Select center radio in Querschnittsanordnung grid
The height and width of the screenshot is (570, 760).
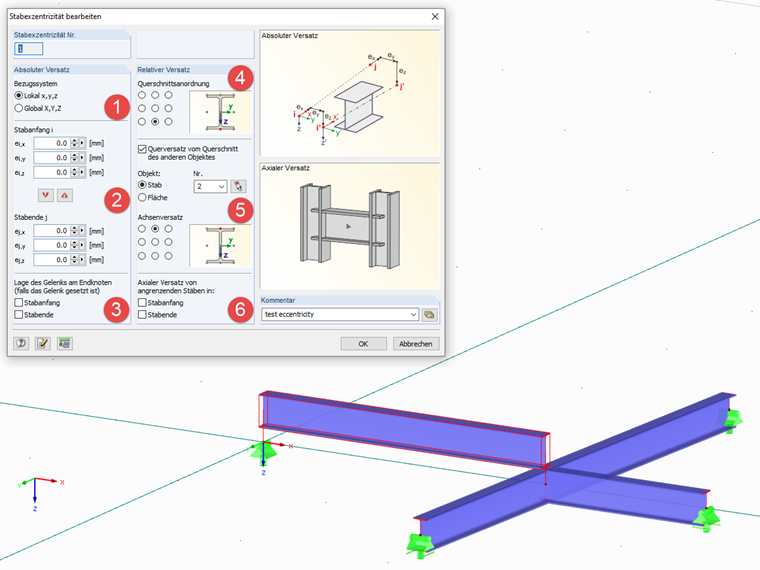(x=155, y=108)
